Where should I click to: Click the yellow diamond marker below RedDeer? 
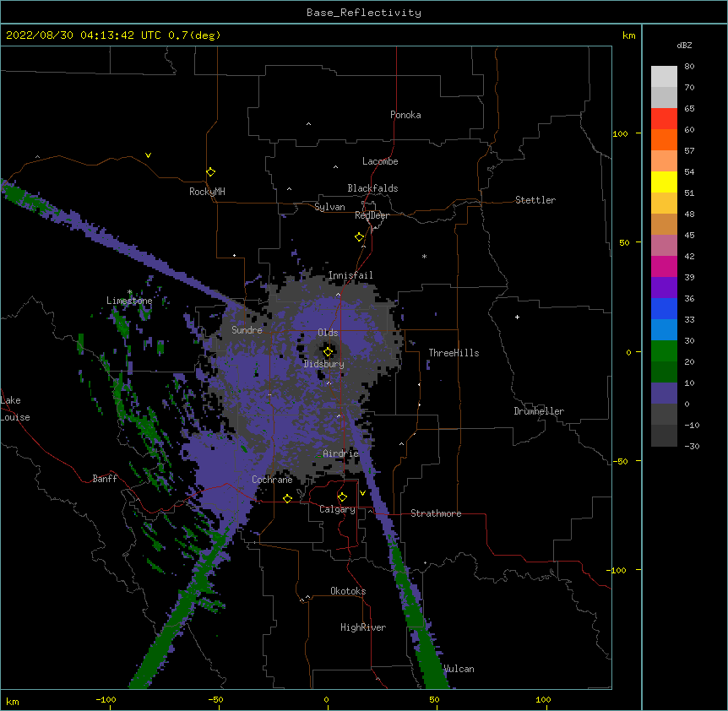(x=360, y=237)
